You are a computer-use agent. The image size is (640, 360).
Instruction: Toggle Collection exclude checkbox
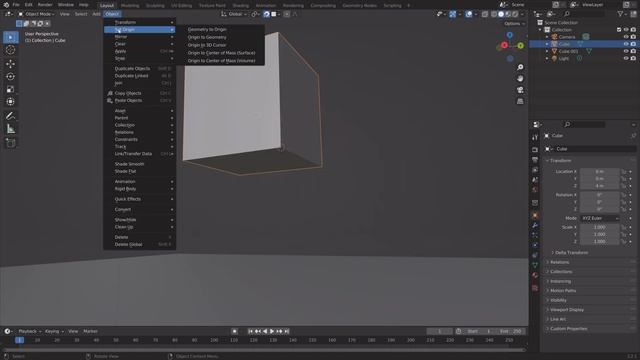click(619, 30)
